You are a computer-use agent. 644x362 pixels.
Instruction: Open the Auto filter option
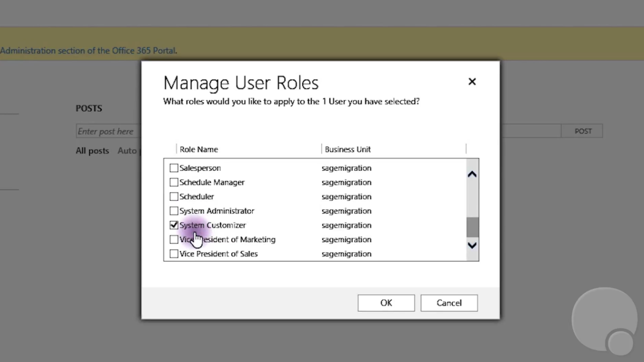click(x=128, y=151)
